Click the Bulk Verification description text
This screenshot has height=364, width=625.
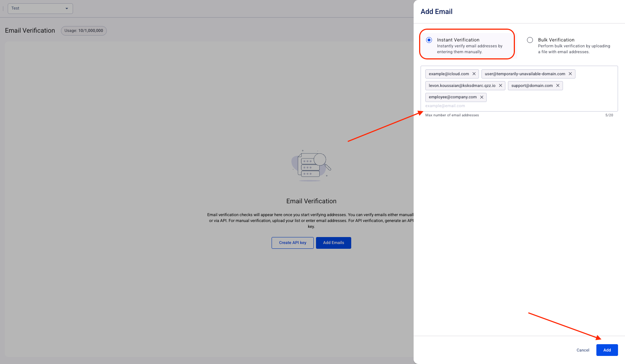tap(574, 49)
